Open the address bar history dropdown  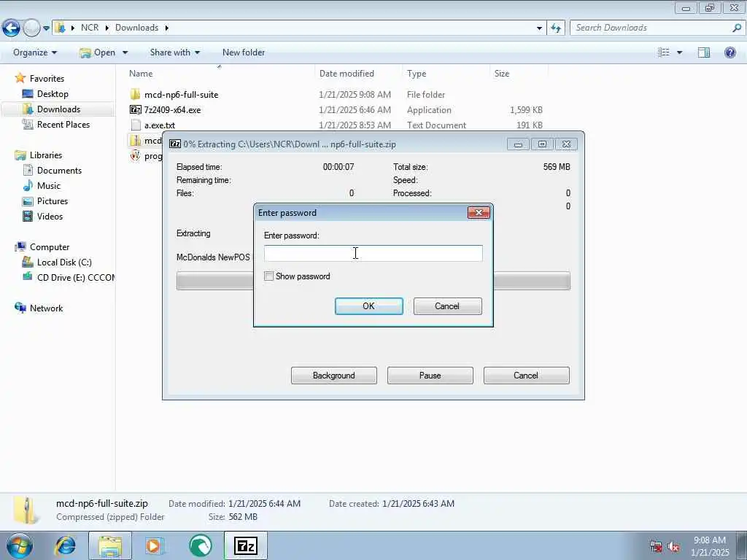[539, 28]
